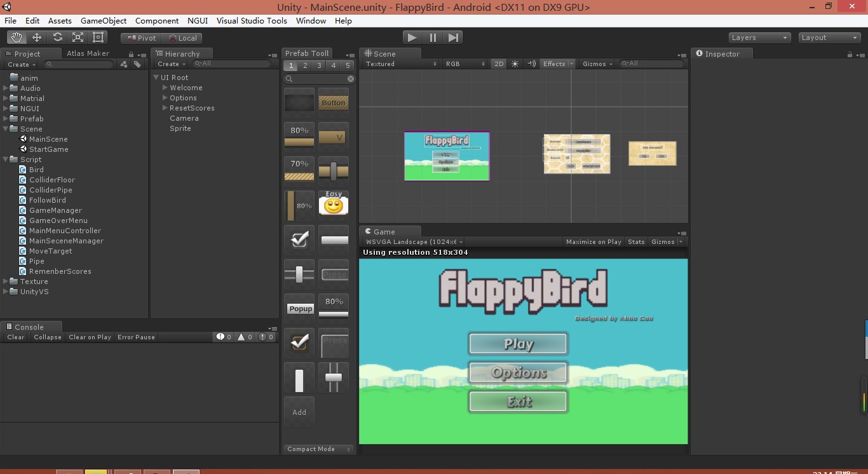
Task: Toggle Maximize on Play in Game view
Action: click(x=593, y=241)
